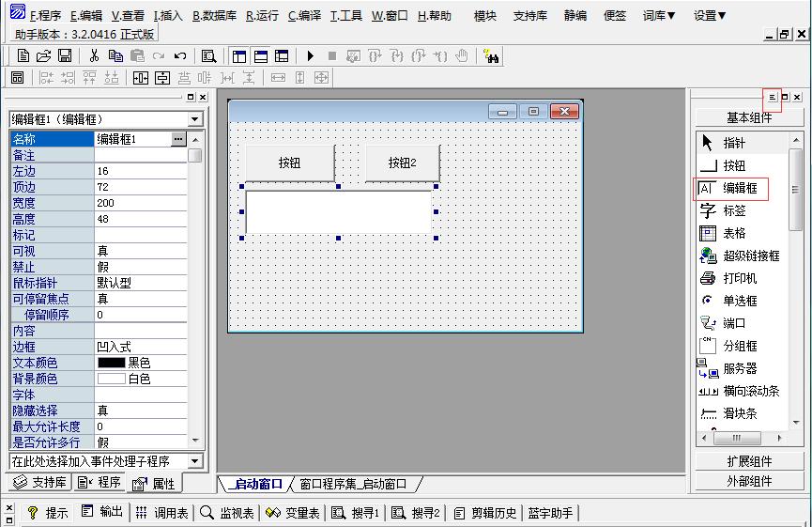Click the 扩展组件 category button
Screen dimensions: 812x527
749,461
